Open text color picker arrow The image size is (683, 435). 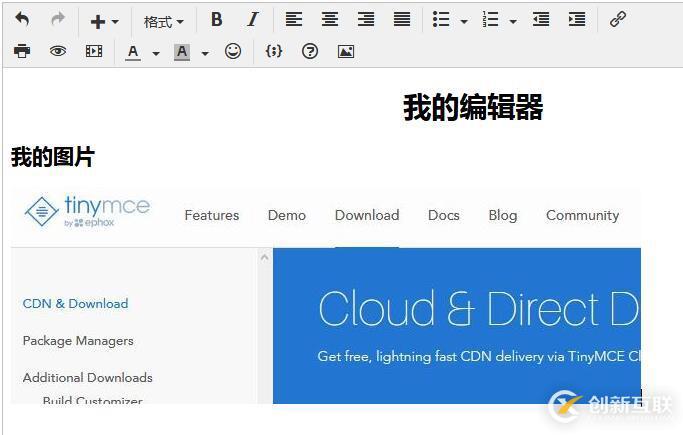[156, 54]
